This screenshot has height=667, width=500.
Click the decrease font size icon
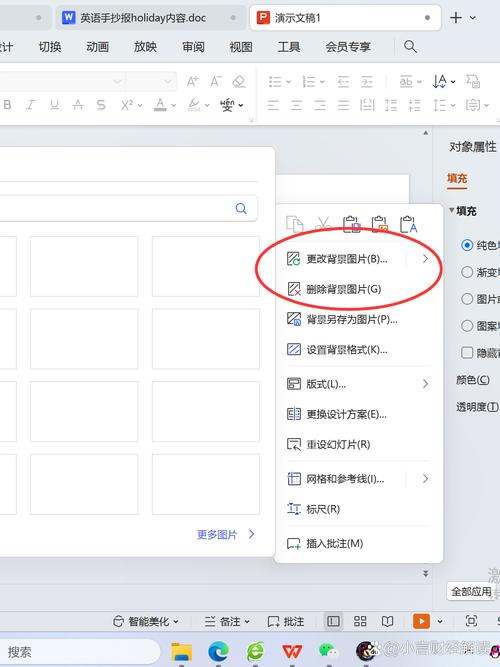[216, 81]
